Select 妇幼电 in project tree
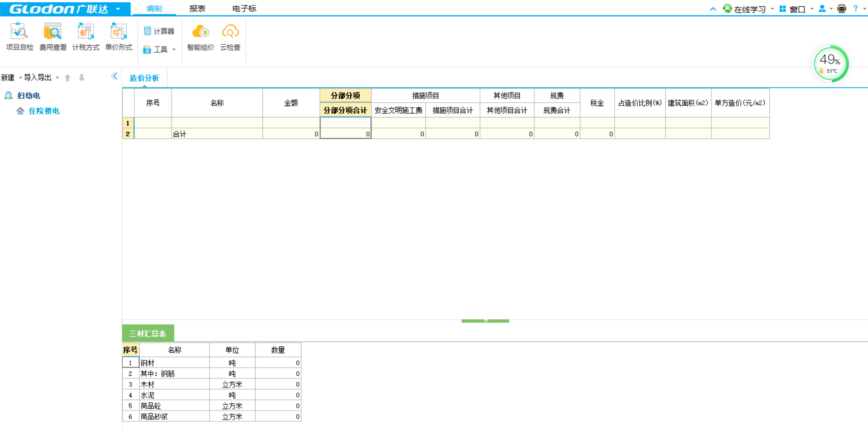This screenshot has height=430, width=868. coord(29,95)
